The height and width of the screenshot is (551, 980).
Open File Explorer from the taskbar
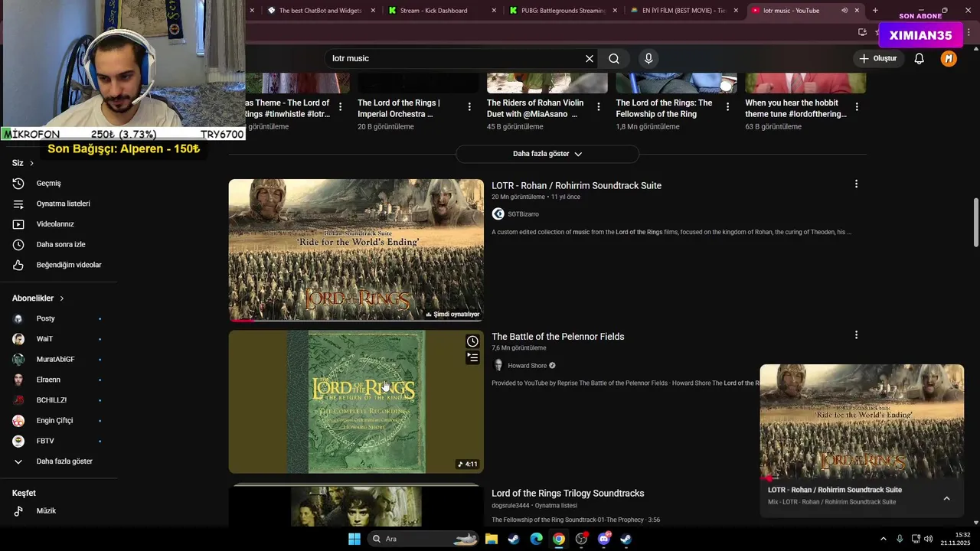coord(492,539)
